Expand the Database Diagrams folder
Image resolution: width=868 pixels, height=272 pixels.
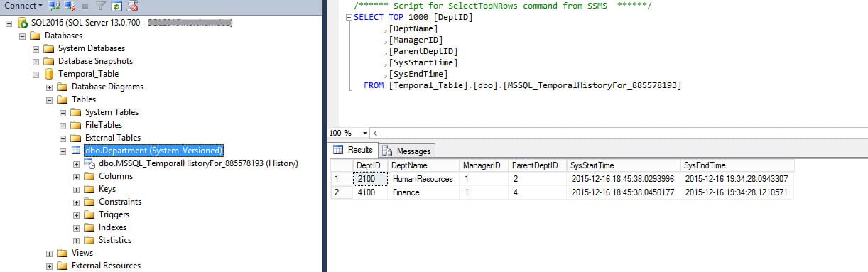[50, 87]
